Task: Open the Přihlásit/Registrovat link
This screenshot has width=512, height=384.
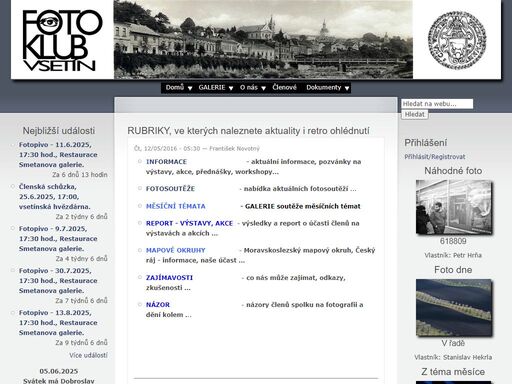Action: 435,157
